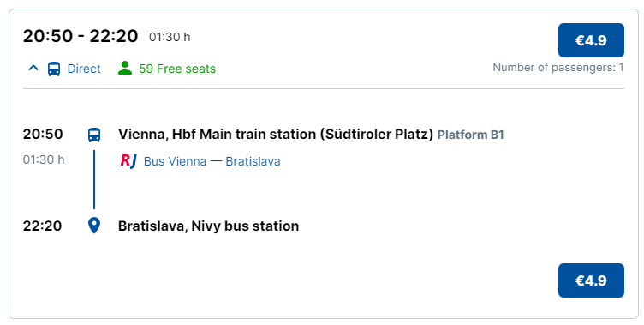Click the 01:30 h duration next to header
644x325 pixels.
coord(170,37)
